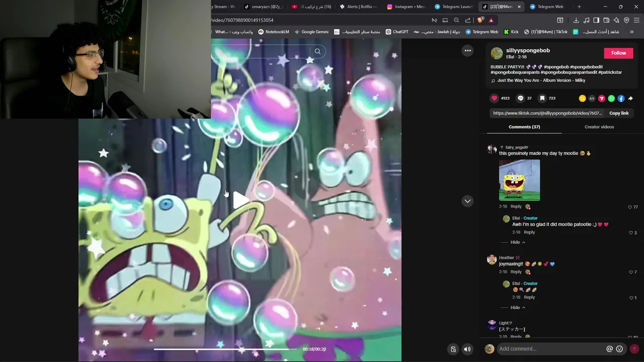Switch to the Instagram browser tab

point(407,7)
